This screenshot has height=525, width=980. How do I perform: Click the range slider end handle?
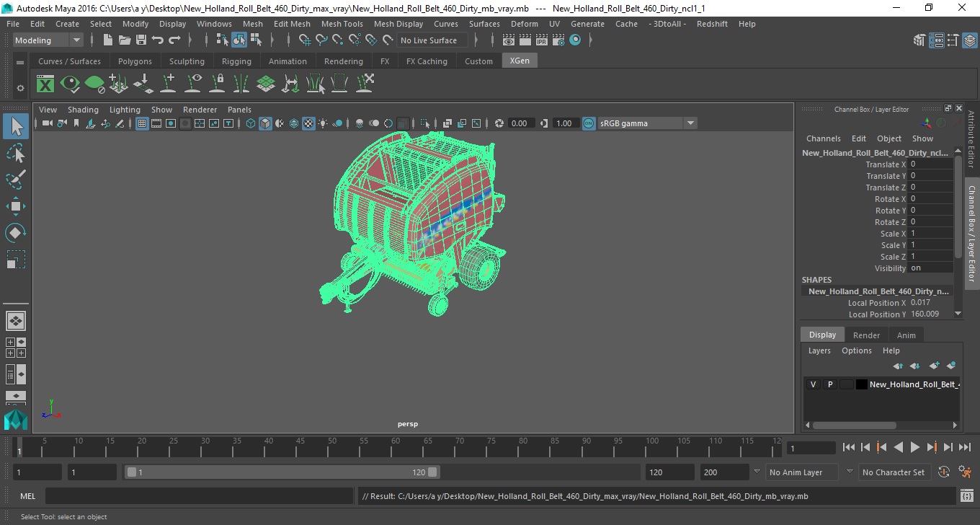(432, 472)
